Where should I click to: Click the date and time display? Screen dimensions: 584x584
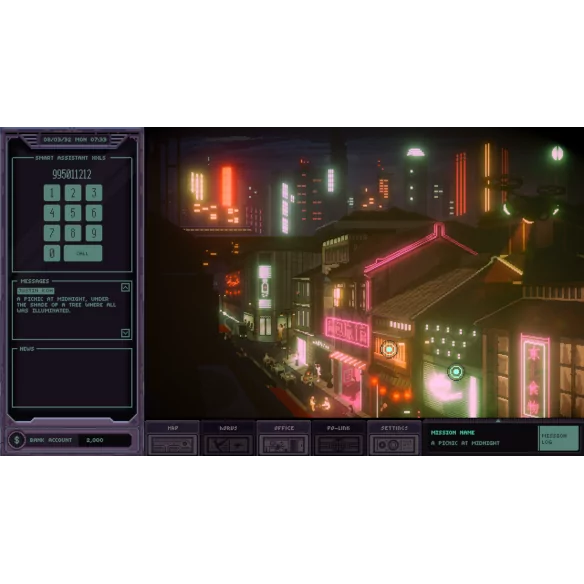pos(75,140)
